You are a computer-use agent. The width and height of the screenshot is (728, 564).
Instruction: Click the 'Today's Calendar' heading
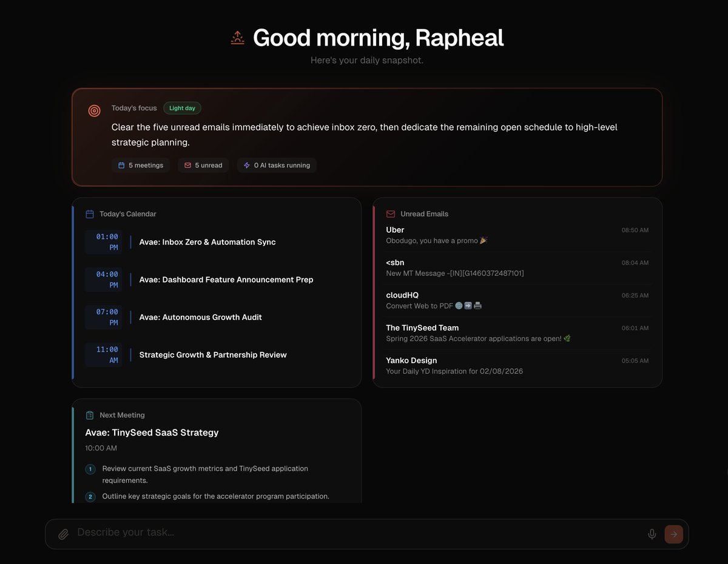pos(128,214)
